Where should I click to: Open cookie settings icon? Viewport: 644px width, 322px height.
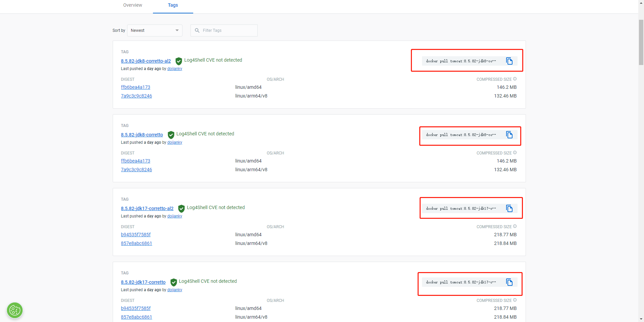(15, 310)
